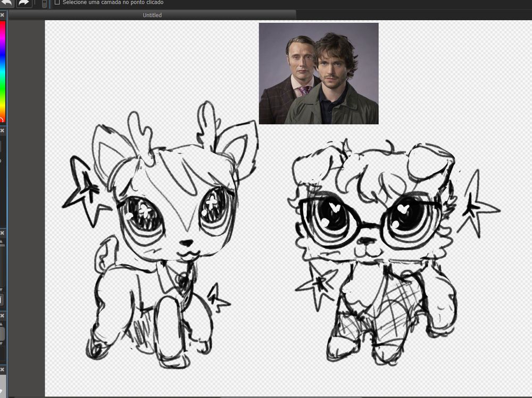Redo the stroke with the redo arrow

point(24,3)
